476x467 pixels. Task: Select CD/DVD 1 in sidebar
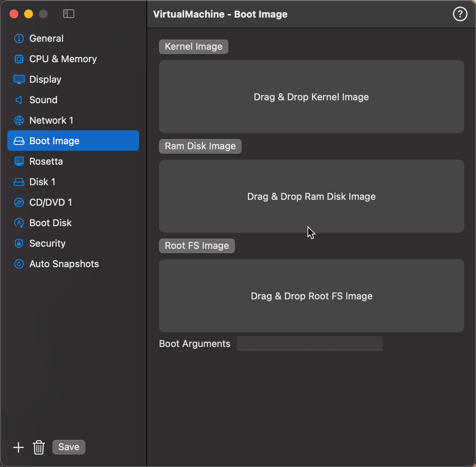(51, 202)
